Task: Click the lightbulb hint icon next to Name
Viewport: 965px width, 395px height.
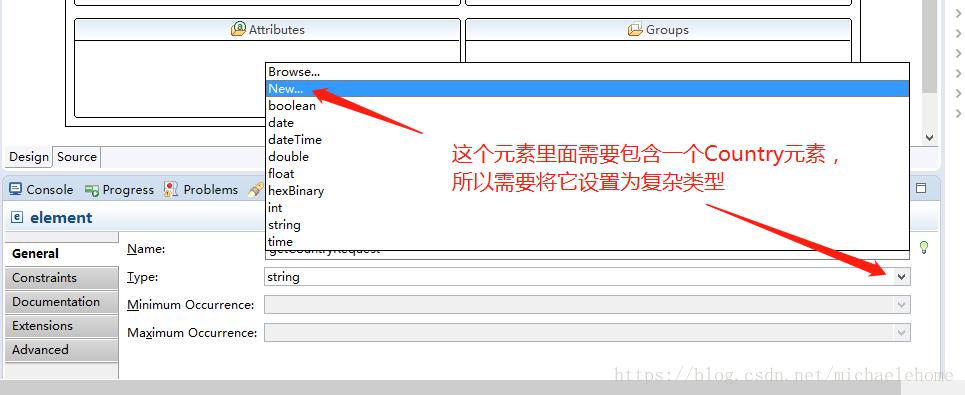Action: coord(923,247)
